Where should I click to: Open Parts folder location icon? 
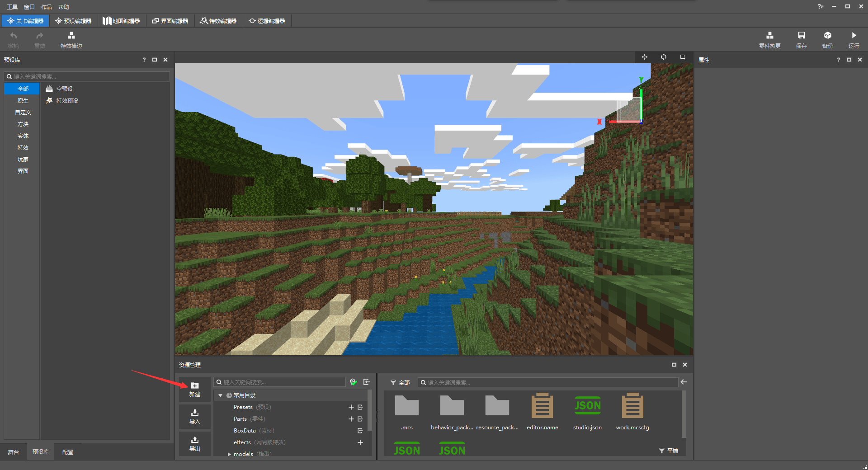point(360,418)
